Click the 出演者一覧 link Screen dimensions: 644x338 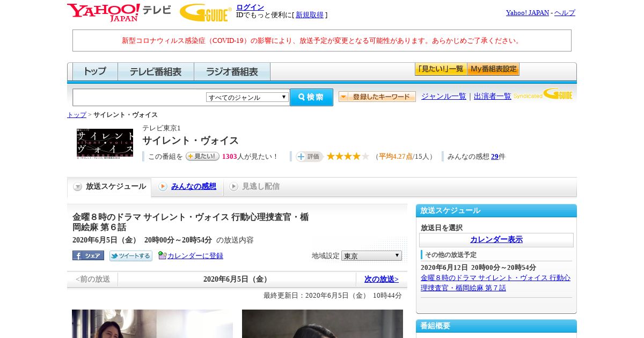tap(493, 96)
